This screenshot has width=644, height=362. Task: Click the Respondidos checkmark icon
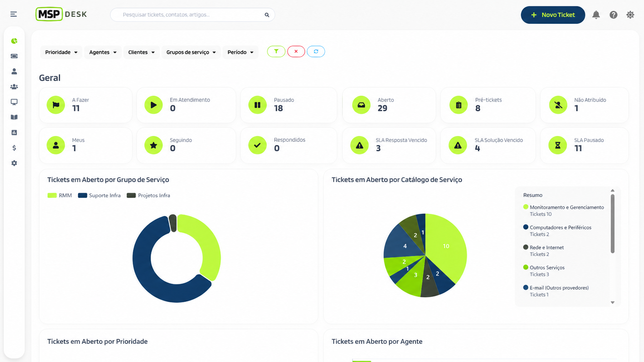click(258, 145)
